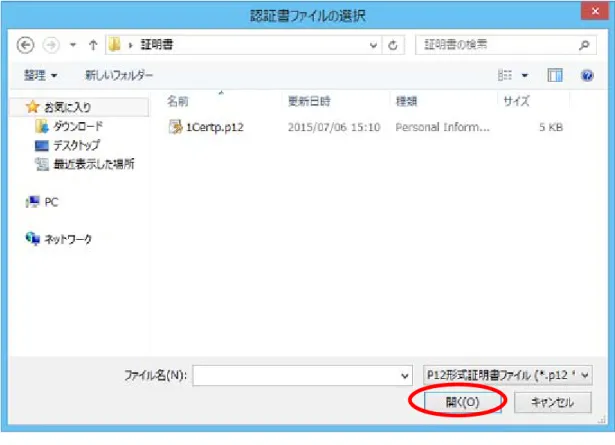The width and height of the screenshot is (615, 445).
Task: Click the folder icon in address bar
Action: tap(115, 45)
